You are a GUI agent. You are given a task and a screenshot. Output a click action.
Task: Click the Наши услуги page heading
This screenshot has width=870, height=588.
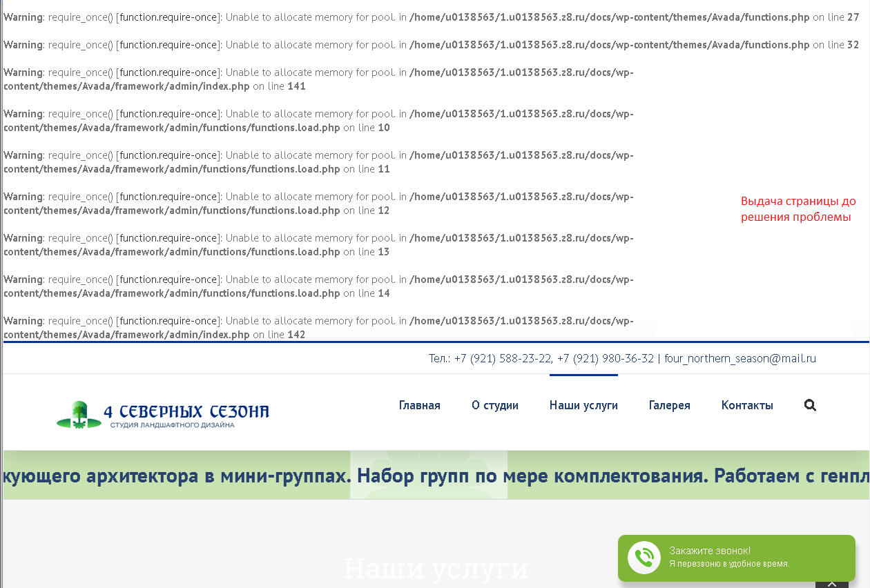tap(436, 569)
